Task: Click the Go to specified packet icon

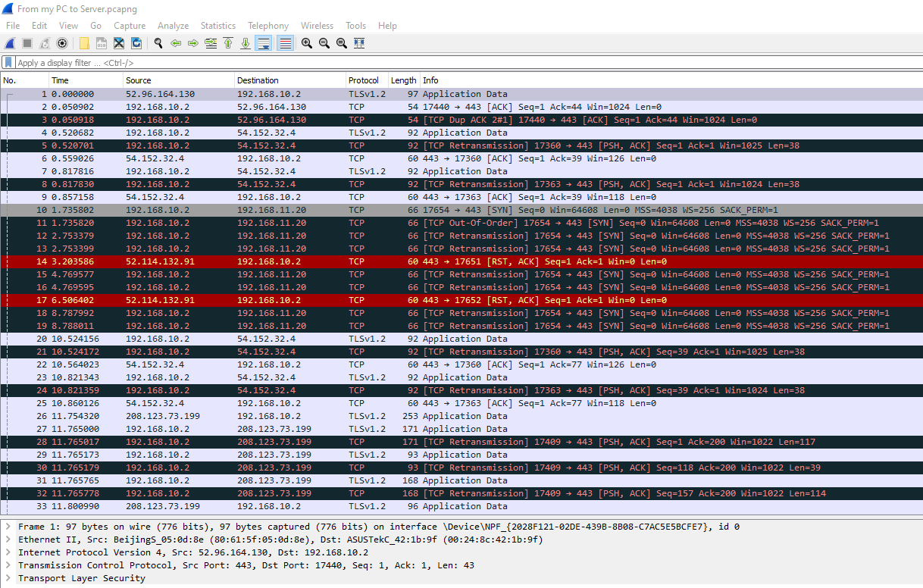Action: [x=211, y=43]
